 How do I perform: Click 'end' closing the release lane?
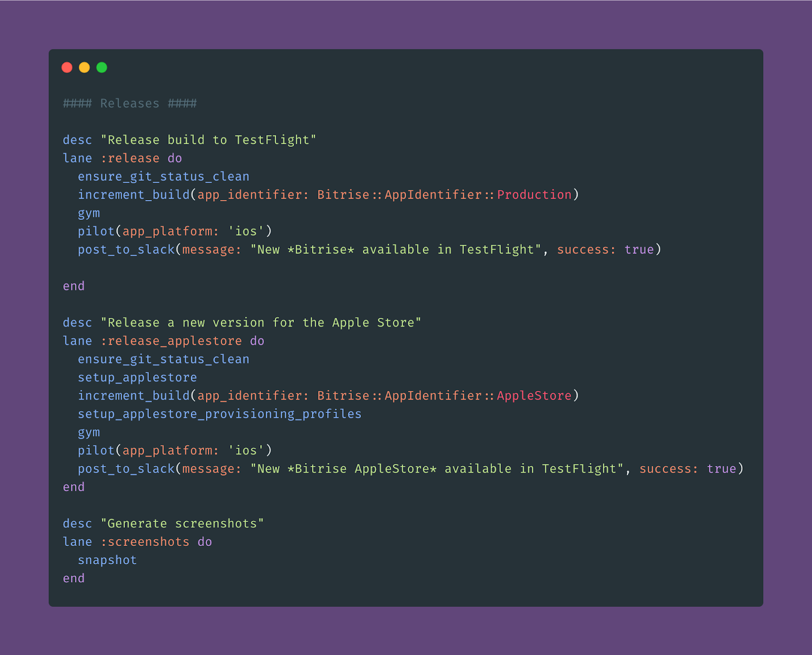74,286
